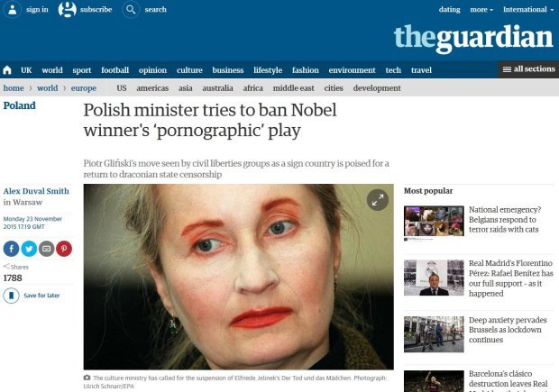Expand article photo to fullscreen
The height and width of the screenshot is (392, 559).
[x=378, y=200]
